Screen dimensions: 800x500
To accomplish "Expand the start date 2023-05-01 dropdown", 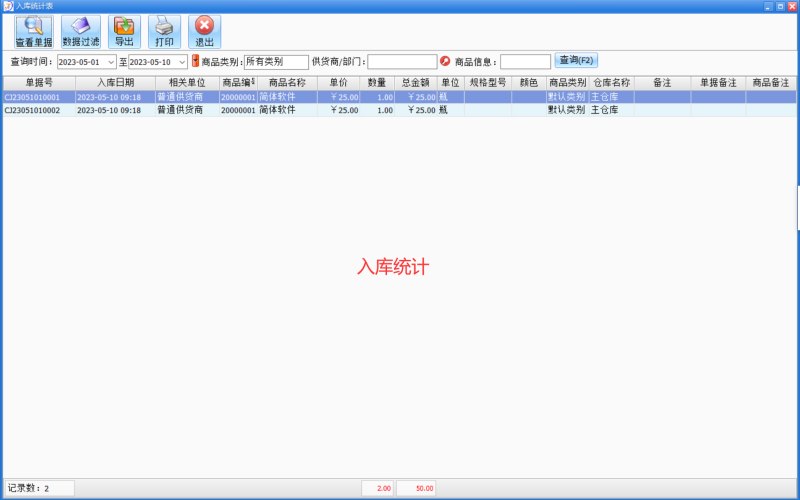I will (x=111, y=62).
